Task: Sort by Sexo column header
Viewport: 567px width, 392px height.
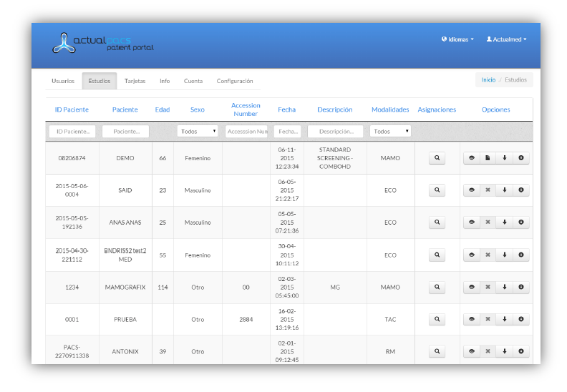Action: click(x=198, y=109)
